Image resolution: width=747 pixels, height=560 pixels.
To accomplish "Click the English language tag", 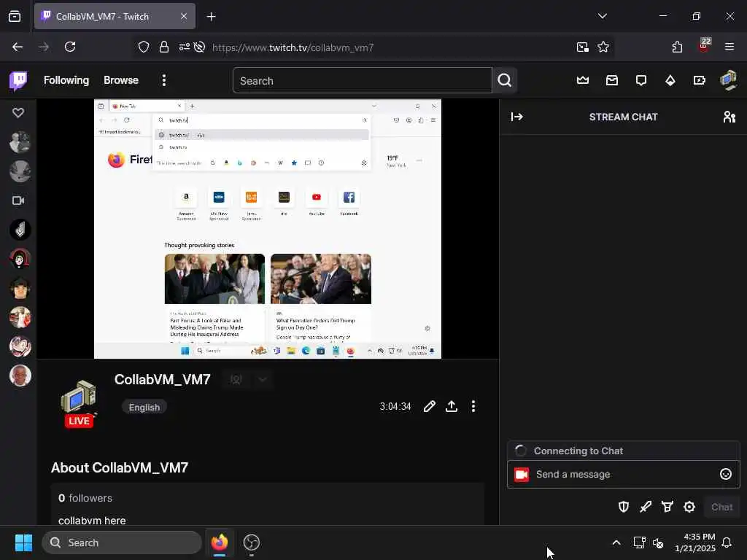I will (144, 407).
